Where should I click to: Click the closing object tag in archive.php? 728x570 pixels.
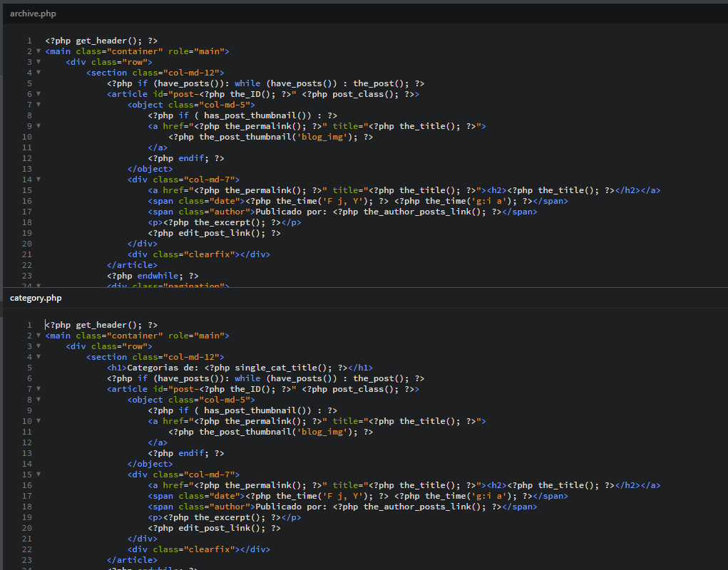[x=150, y=169]
